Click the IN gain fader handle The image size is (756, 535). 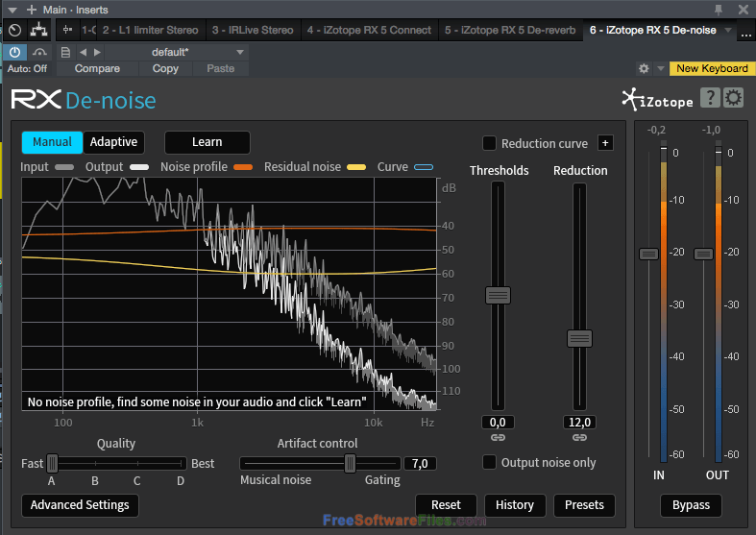coord(648,254)
